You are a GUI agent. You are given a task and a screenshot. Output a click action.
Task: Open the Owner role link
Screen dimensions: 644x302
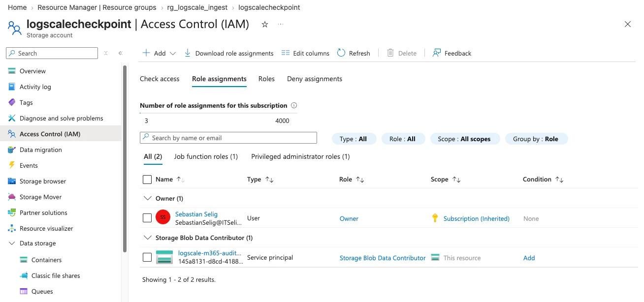click(x=349, y=218)
